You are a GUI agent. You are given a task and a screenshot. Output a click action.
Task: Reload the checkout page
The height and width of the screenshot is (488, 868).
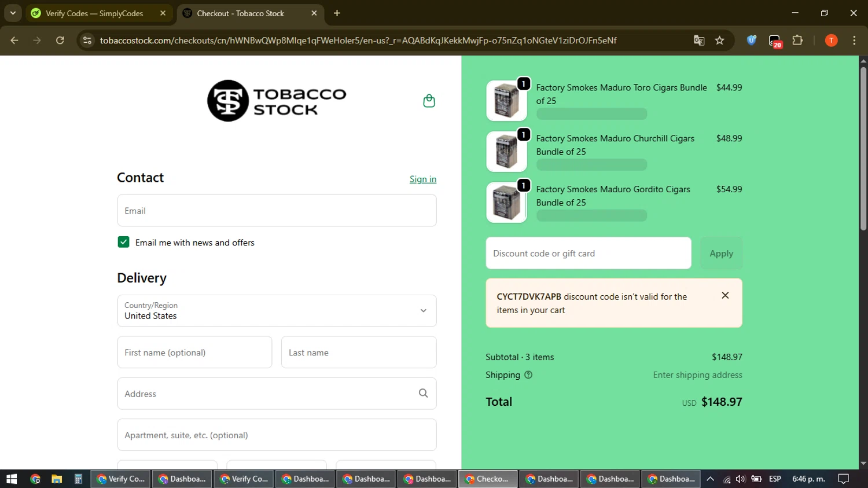60,41
